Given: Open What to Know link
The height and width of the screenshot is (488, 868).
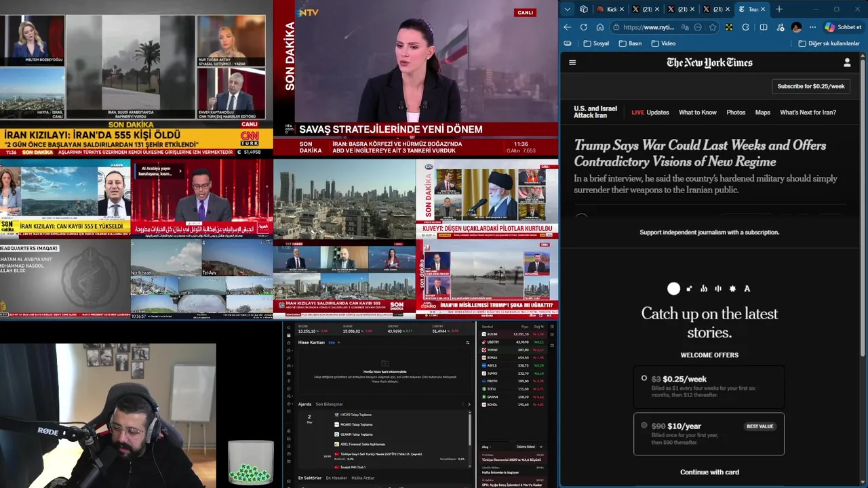Looking at the screenshot, I should (x=698, y=113).
